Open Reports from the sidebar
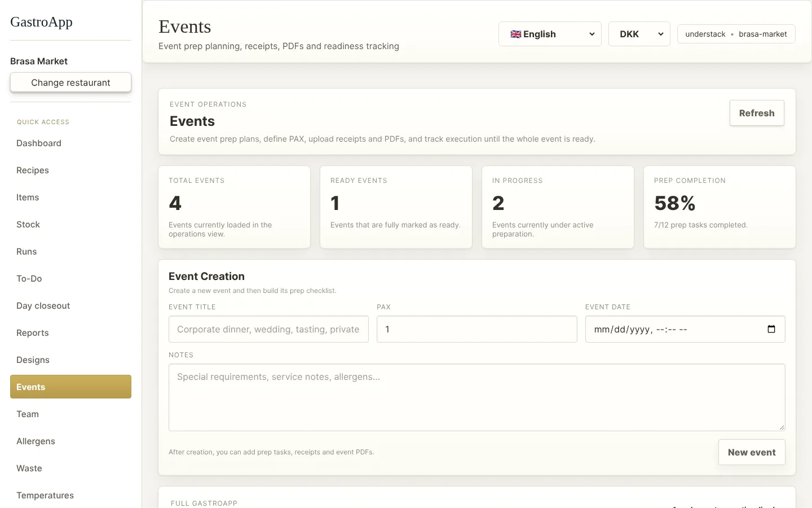The height and width of the screenshot is (508, 812). point(70,333)
